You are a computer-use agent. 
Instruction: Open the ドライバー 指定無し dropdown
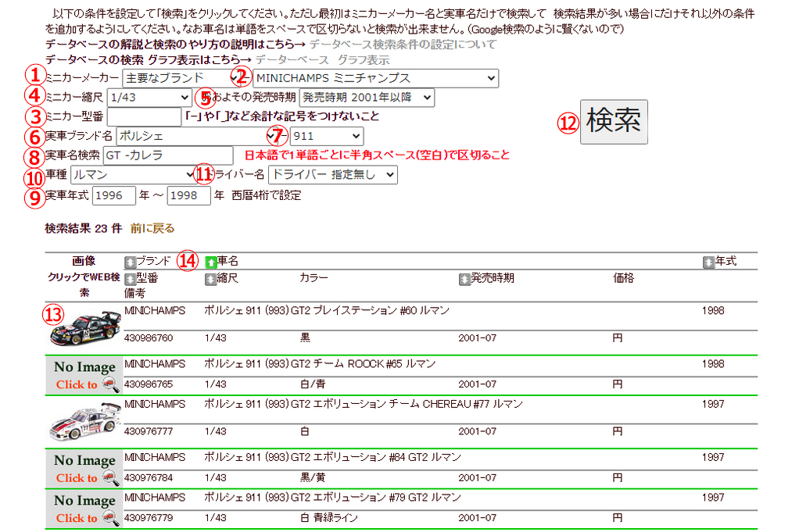[x=333, y=175]
